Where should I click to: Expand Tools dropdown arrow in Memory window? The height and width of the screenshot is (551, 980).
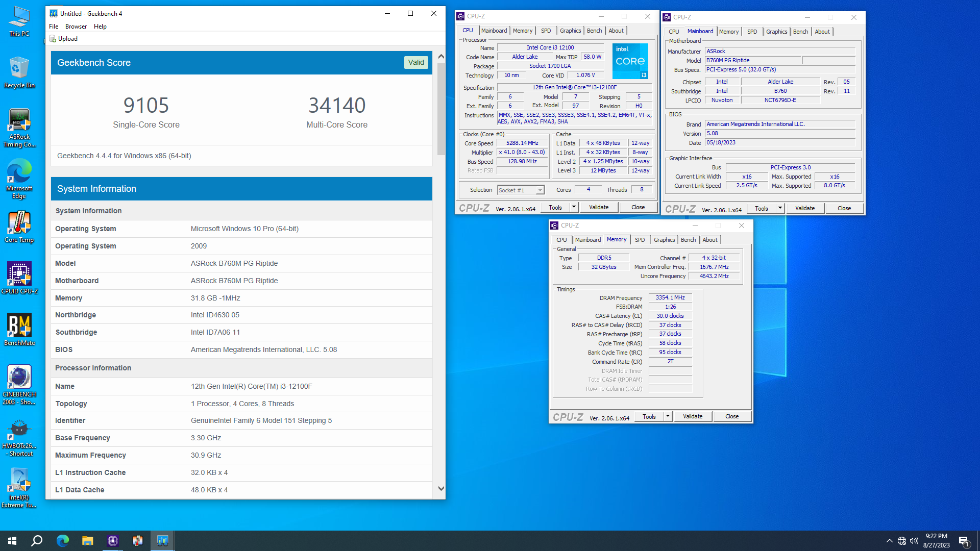[668, 416]
